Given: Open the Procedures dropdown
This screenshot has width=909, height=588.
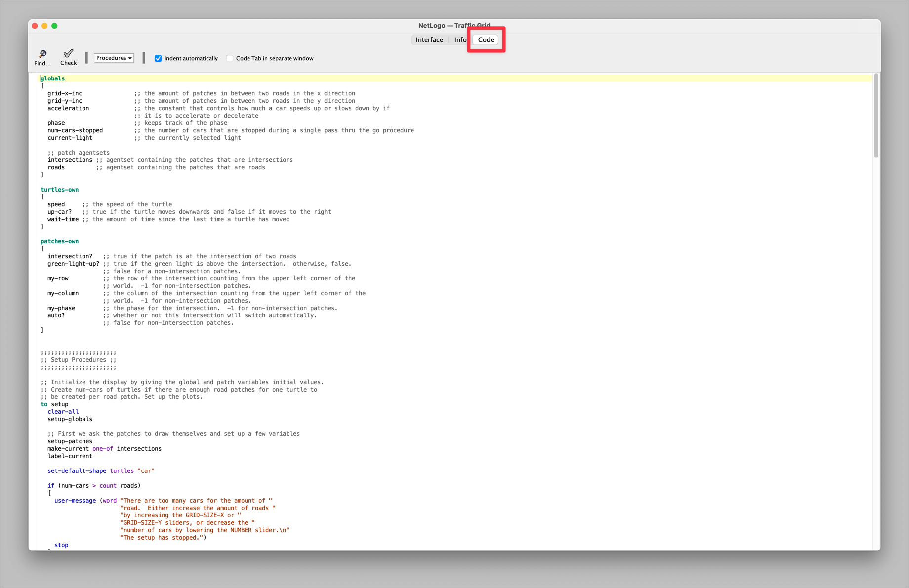Looking at the screenshot, I should click(x=113, y=58).
